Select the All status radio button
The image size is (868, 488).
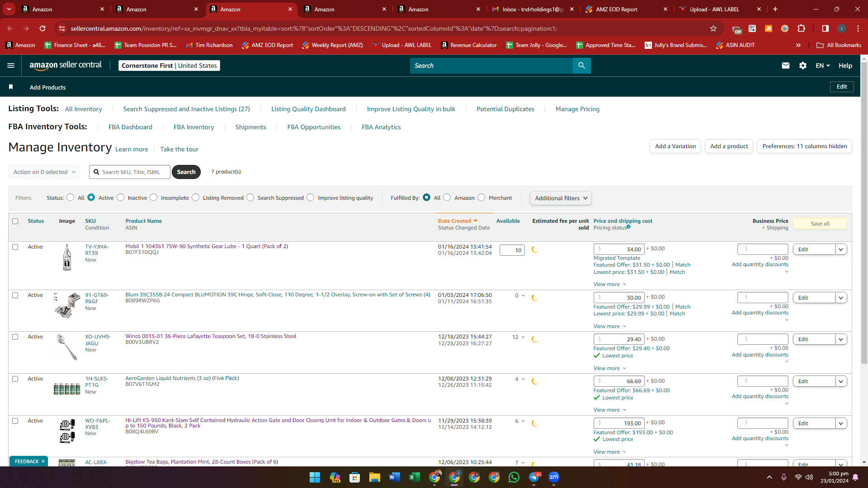70,197
